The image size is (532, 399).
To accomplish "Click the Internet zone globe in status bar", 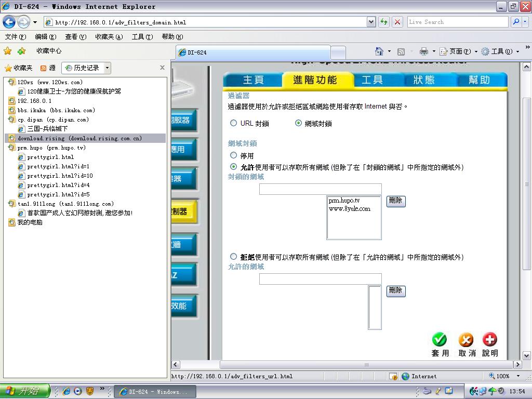I will [x=405, y=376].
